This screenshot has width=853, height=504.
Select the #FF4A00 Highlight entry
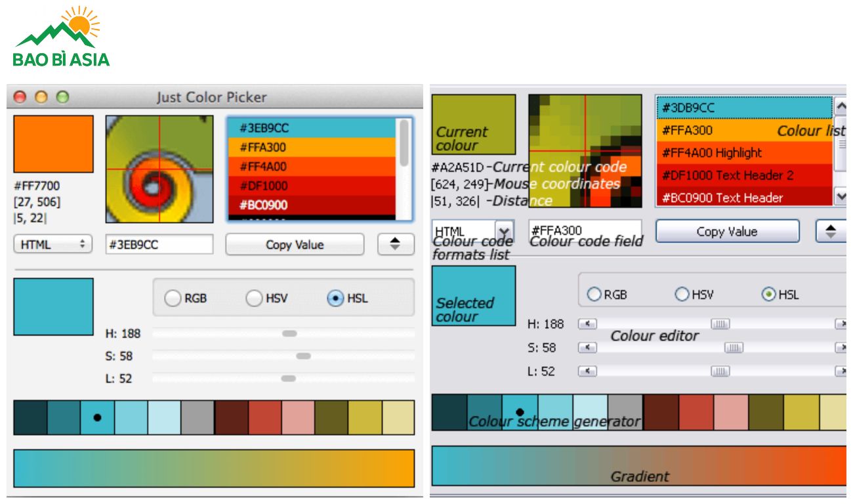tap(722, 153)
